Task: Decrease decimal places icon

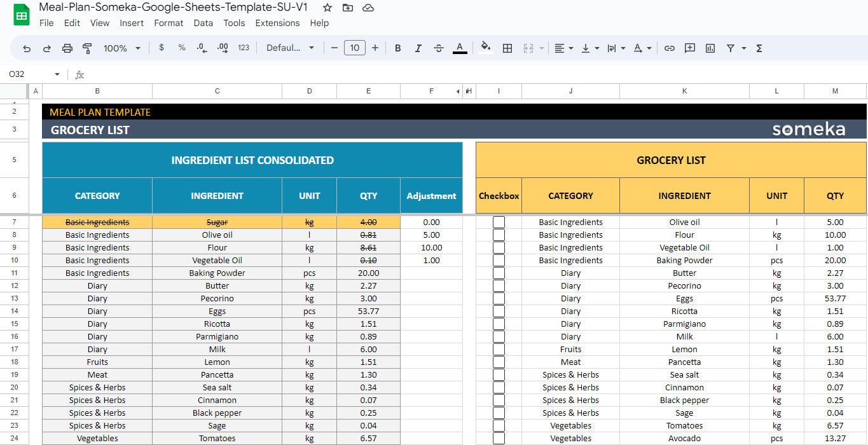Action: [202, 48]
